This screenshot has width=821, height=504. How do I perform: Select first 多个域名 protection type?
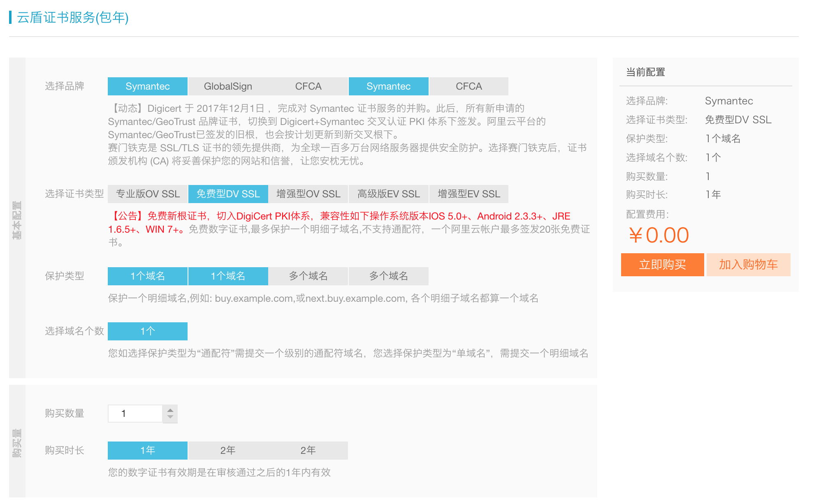click(x=308, y=276)
